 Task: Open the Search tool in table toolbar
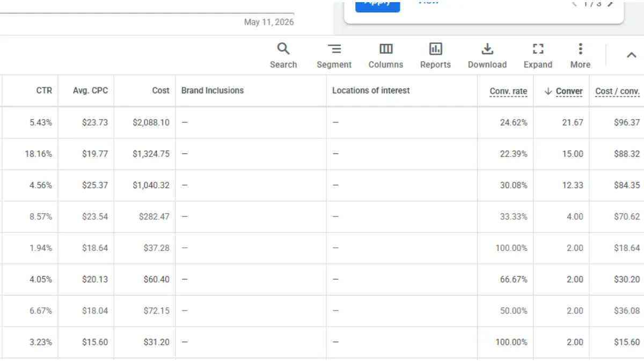pos(283,56)
